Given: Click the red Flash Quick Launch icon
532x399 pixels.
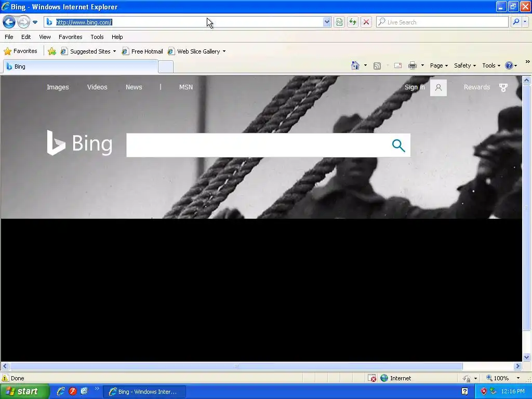Looking at the screenshot, I should pos(73,391).
